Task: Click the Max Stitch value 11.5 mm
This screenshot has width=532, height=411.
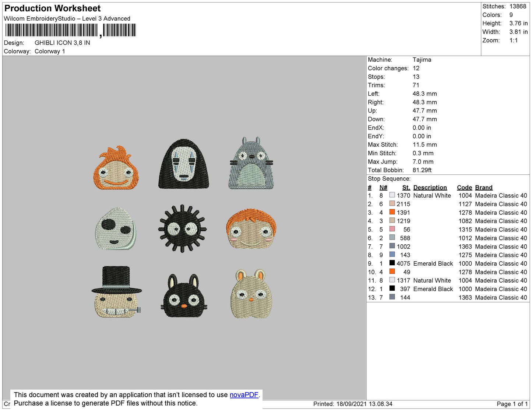Action: tap(425, 145)
